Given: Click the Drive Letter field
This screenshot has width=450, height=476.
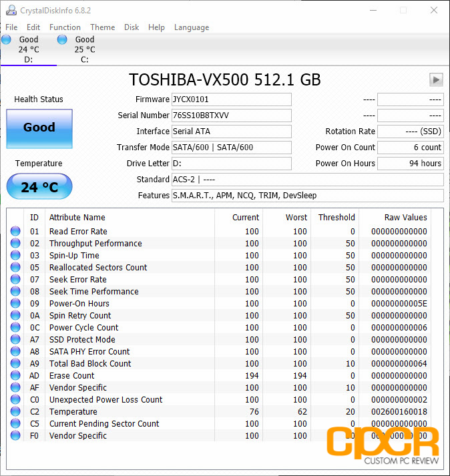Looking at the screenshot, I should click(232, 164).
